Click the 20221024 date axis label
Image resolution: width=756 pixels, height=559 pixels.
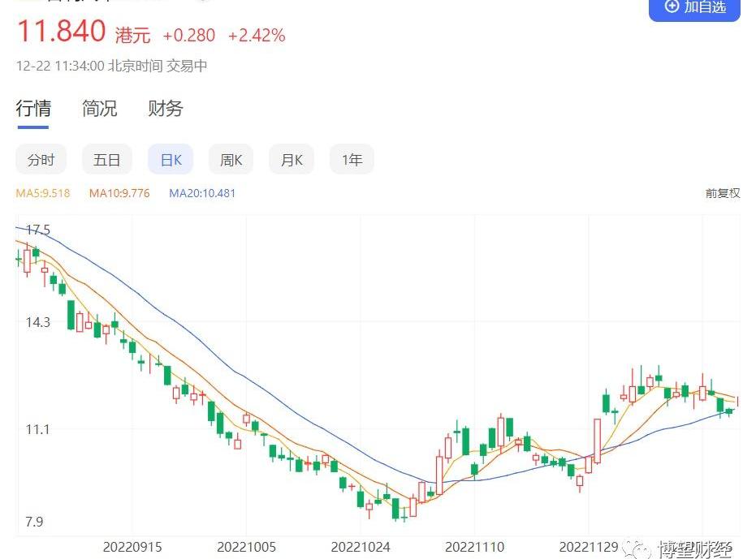tap(361, 548)
